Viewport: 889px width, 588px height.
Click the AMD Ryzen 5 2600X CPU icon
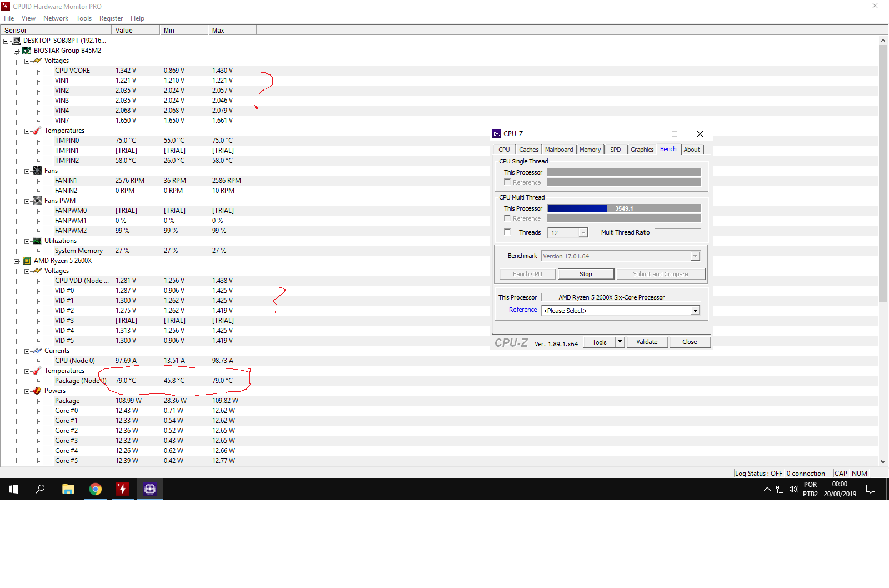(x=27, y=261)
